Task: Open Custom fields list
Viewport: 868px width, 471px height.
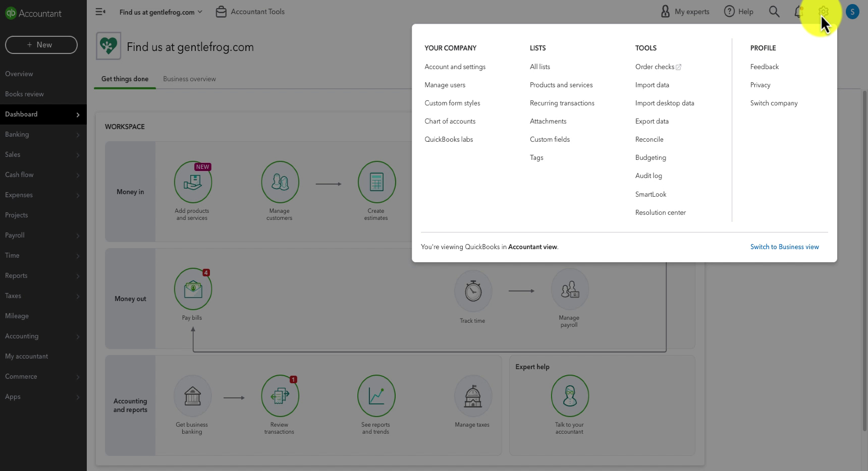Action: click(550, 139)
